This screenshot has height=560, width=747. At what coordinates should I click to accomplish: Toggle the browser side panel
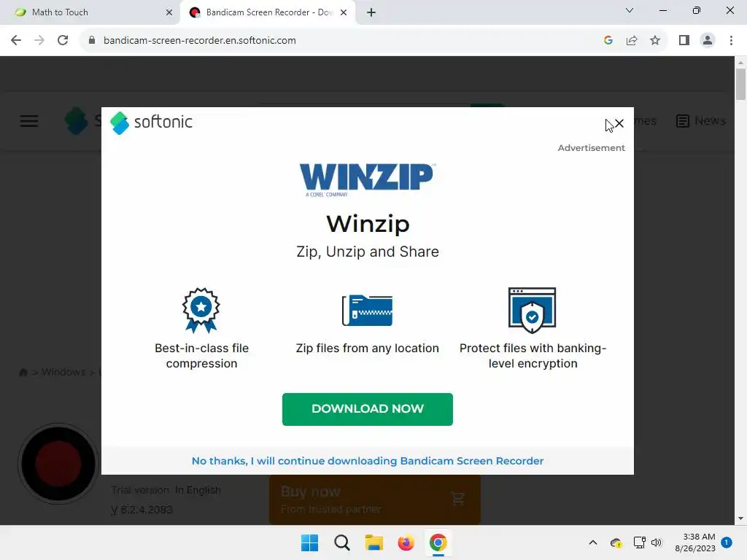coord(684,41)
